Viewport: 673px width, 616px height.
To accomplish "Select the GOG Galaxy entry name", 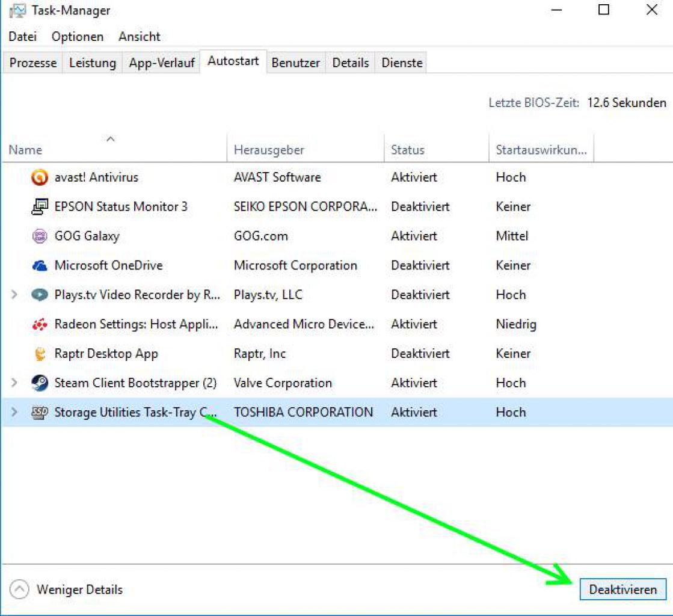I will pyautogui.click(x=87, y=236).
